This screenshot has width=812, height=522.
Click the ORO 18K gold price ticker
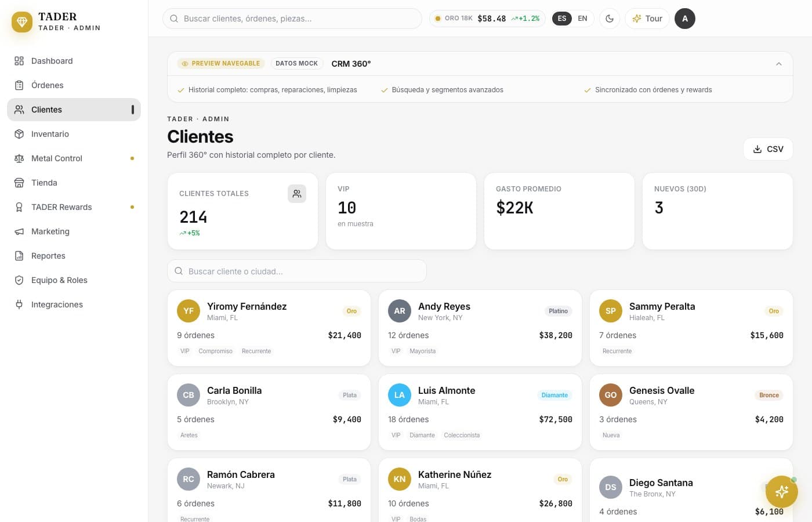(x=487, y=19)
